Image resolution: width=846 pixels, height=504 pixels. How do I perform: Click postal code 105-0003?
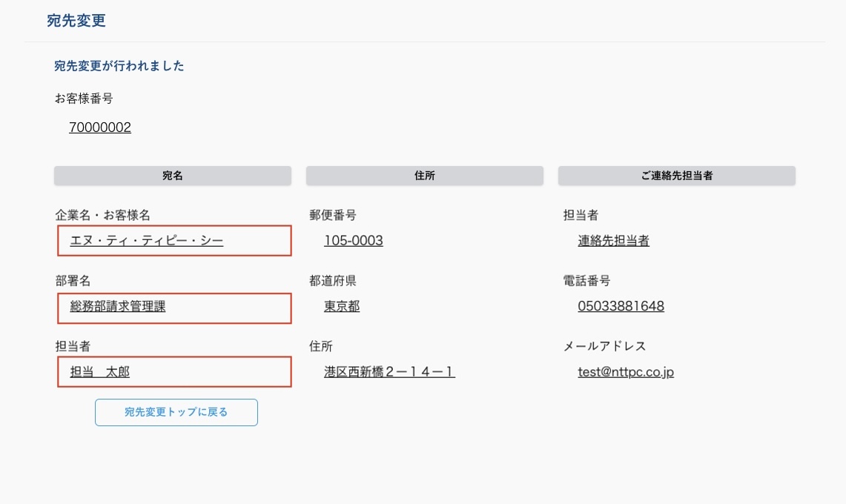click(x=354, y=241)
